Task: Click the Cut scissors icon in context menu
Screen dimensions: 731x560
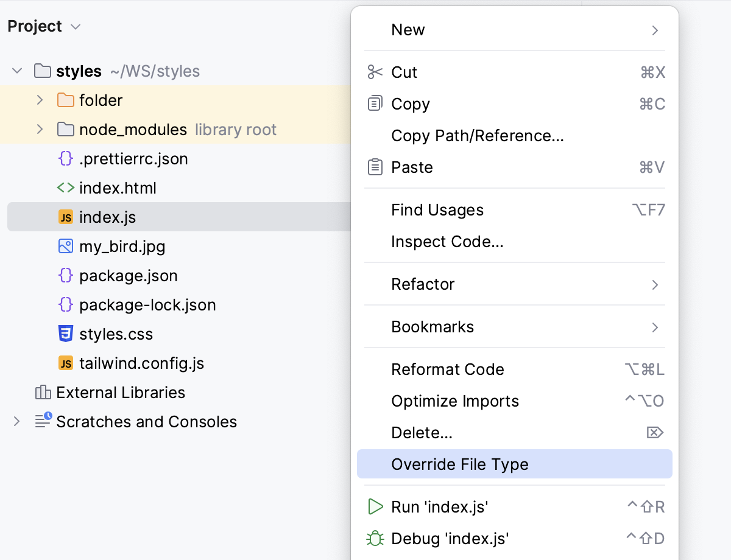Action: [376, 72]
